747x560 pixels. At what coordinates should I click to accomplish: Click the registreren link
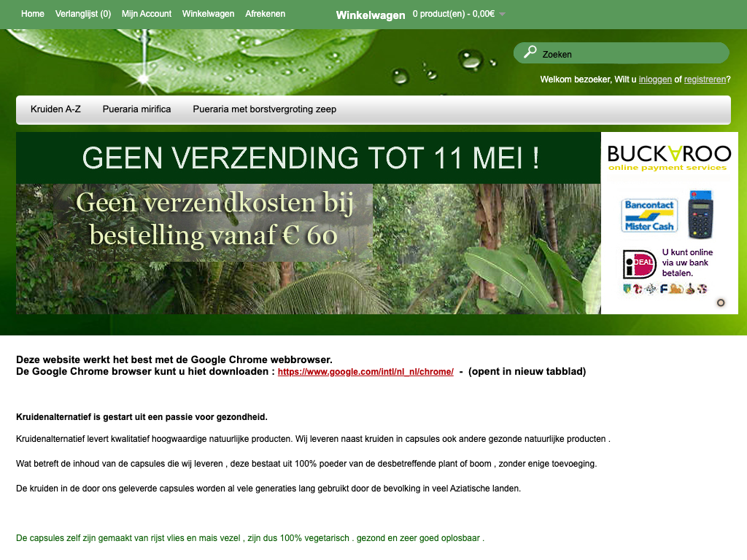705,79
